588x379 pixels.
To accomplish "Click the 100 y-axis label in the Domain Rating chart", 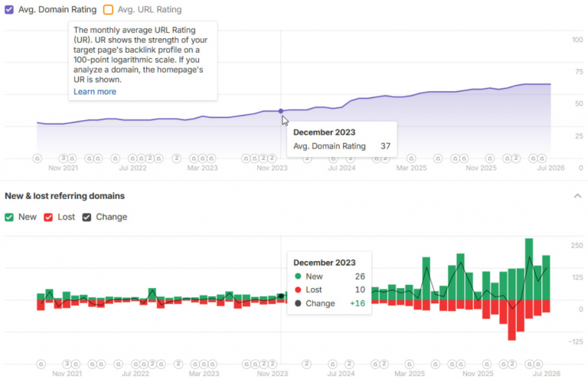I will click(577, 40).
